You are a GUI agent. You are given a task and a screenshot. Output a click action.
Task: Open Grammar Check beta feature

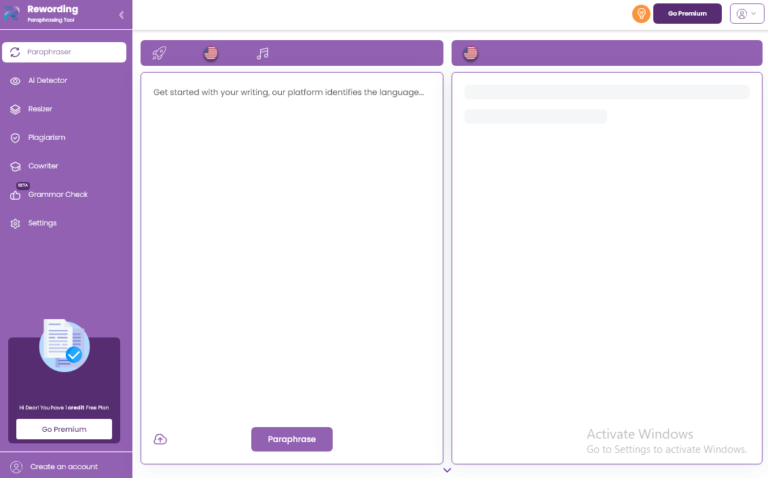pyautogui.click(x=57, y=194)
